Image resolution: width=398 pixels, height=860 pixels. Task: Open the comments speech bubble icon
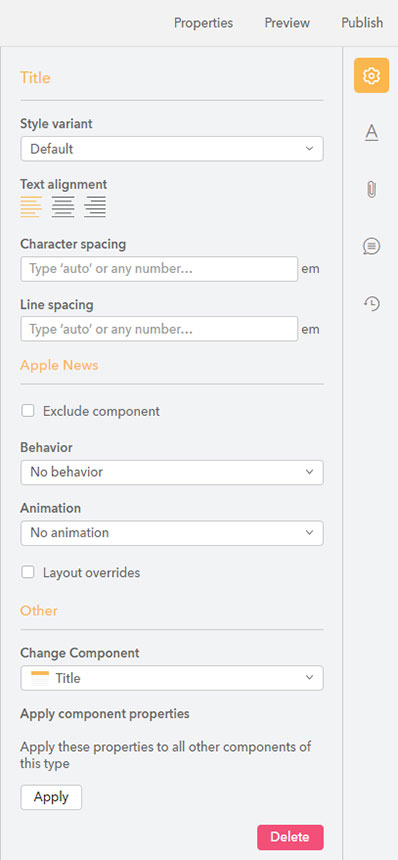[371, 246]
